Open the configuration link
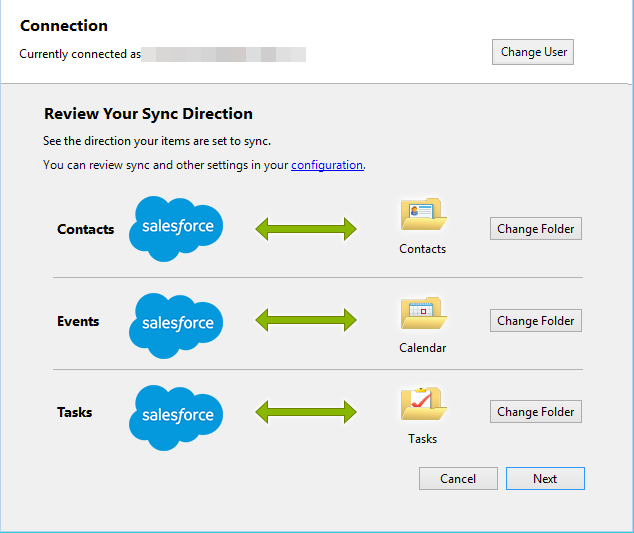The width and height of the screenshot is (634, 533). coord(327,165)
